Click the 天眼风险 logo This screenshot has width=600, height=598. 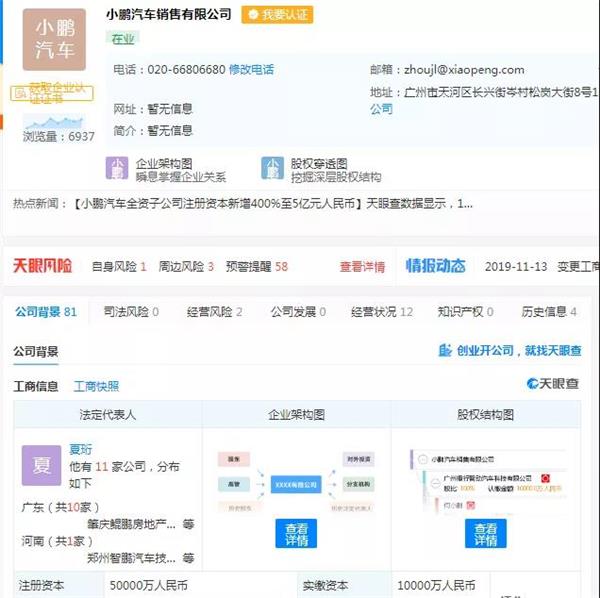coord(42,266)
